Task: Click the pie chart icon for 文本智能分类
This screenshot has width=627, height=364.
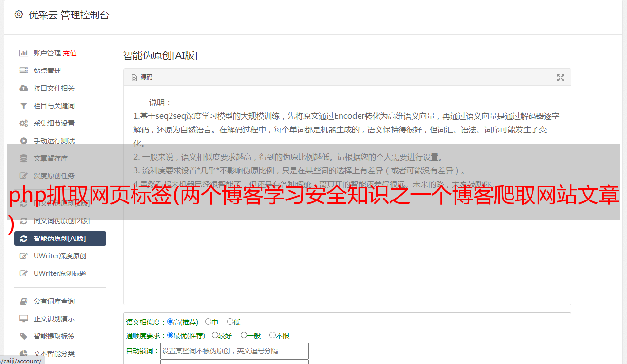Action: point(23,354)
